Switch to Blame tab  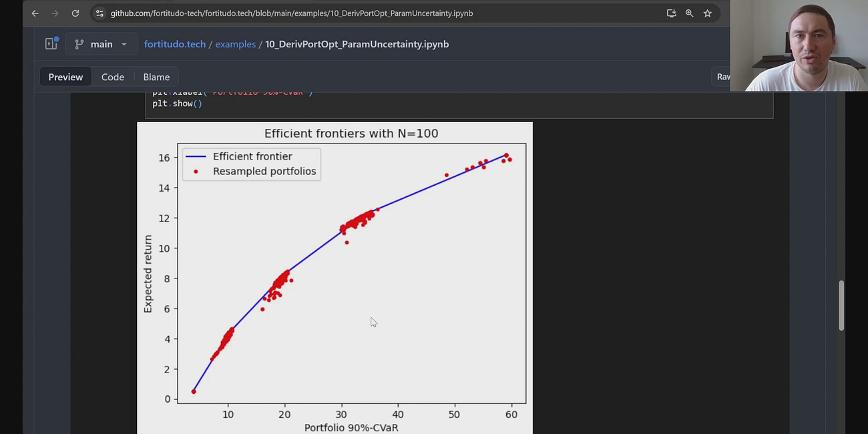coord(156,77)
